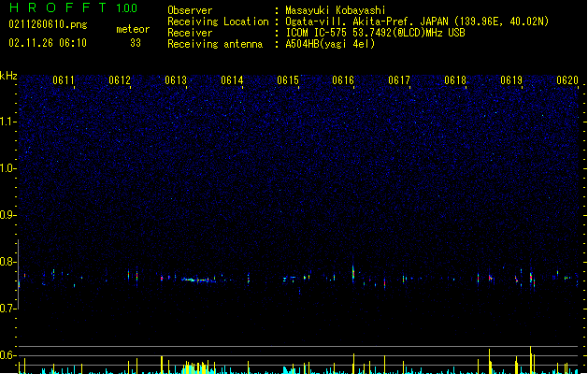Click the Receiving Location label
588x374 pixels.
pyautogui.click(x=218, y=22)
